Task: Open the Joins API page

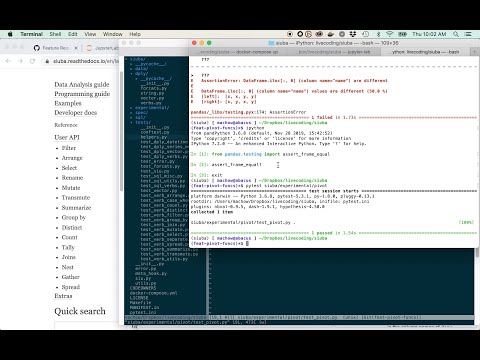Action: (69, 257)
